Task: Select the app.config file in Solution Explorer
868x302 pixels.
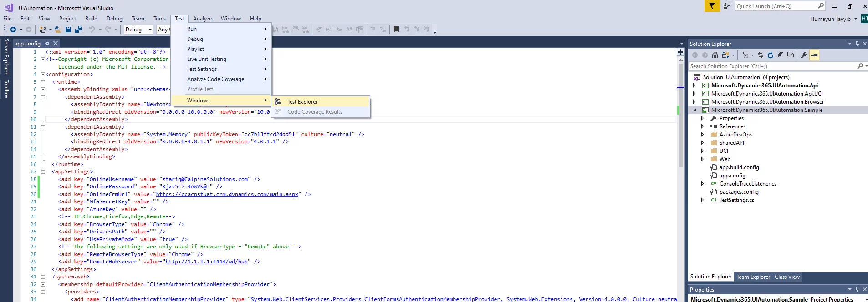Action: [x=732, y=176]
